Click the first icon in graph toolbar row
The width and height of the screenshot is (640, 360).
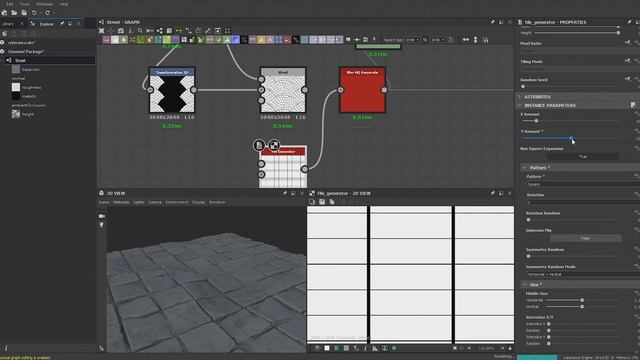click(x=102, y=31)
